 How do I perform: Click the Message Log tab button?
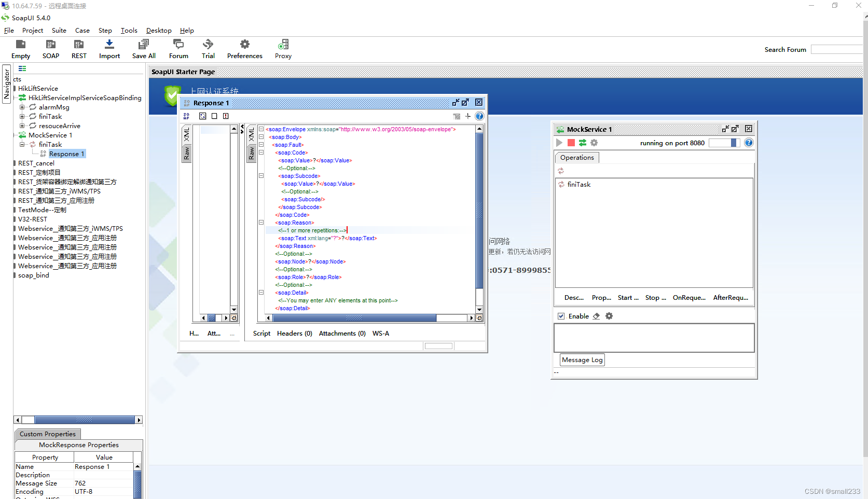(582, 360)
